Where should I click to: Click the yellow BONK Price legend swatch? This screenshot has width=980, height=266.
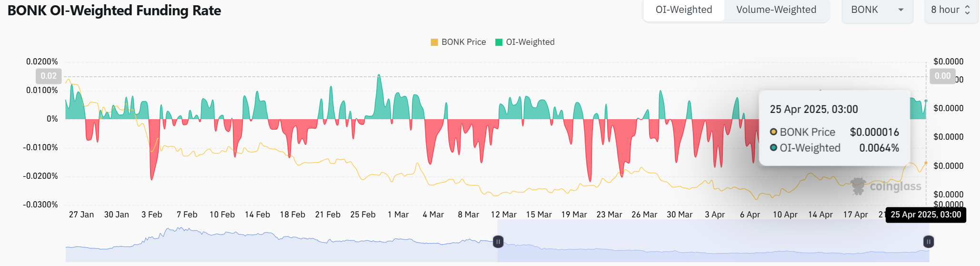434,42
